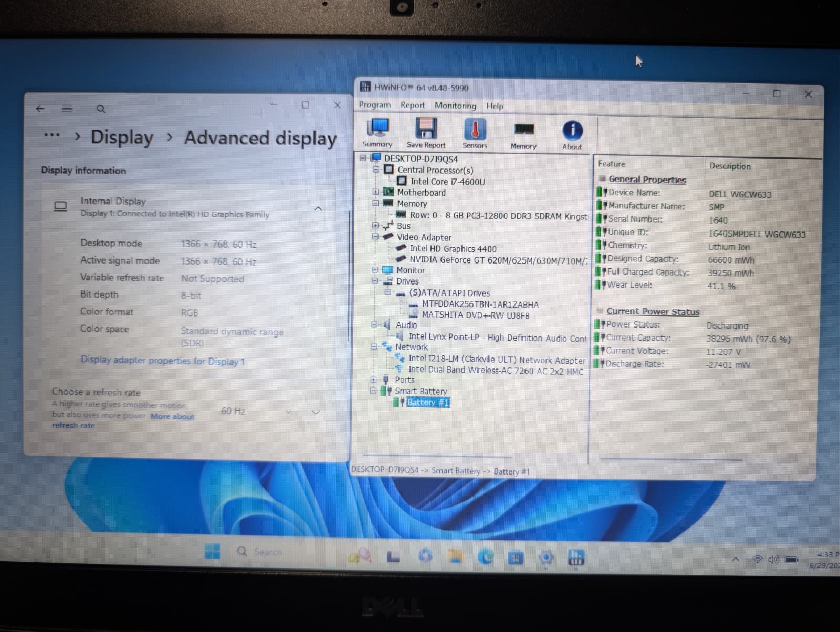
Task: Click the About info icon in HWiNFO
Action: (x=572, y=134)
